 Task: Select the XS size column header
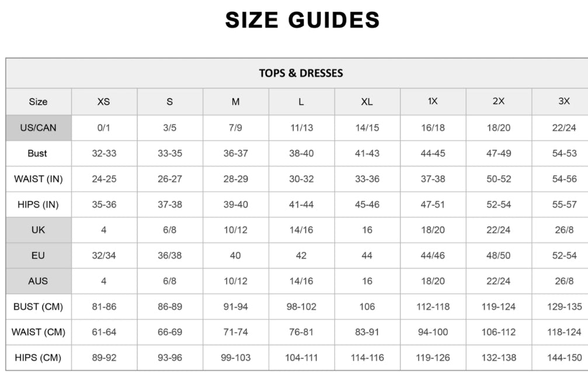pos(103,102)
